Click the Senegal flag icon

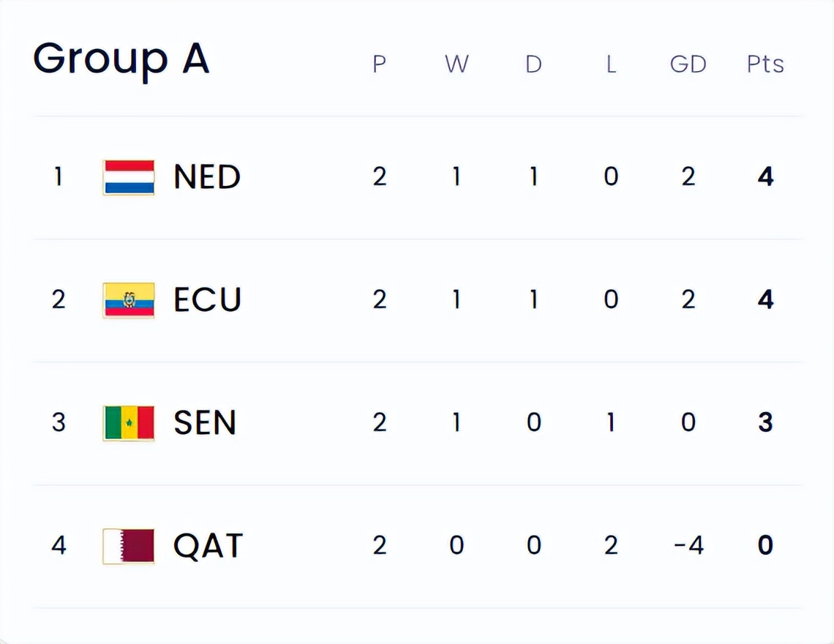point(129,423)
